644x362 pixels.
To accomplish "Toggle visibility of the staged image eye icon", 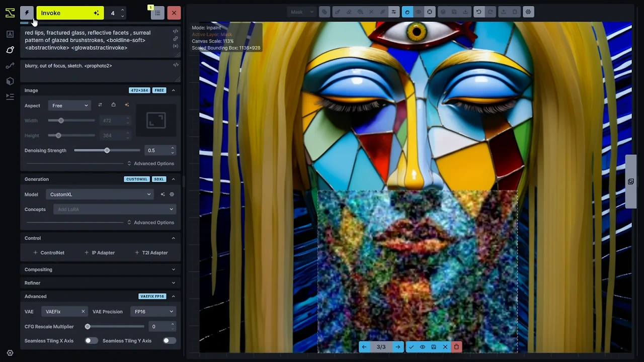I will click(423, 347).
